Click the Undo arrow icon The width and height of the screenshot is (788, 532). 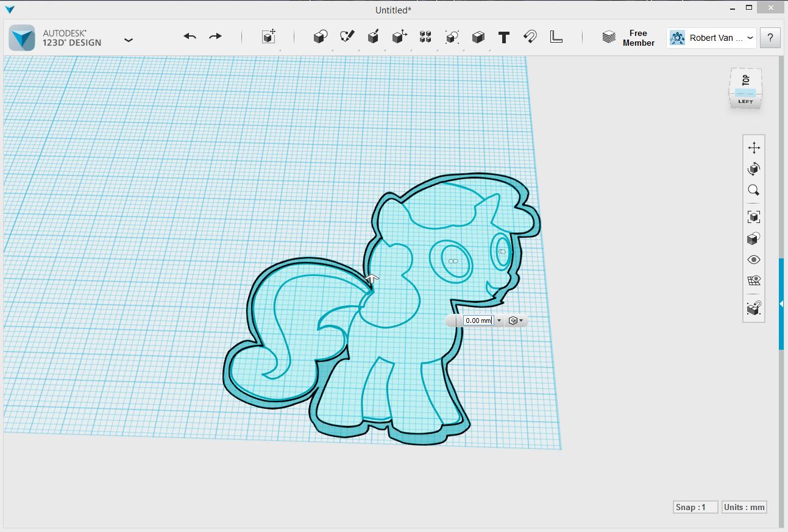[190, 36]
